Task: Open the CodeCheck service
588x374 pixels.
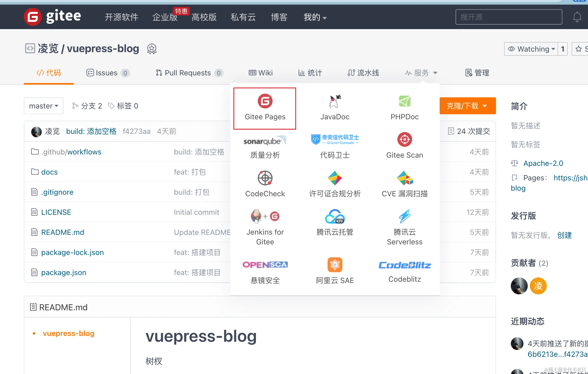Action: (x=265, y=185)
